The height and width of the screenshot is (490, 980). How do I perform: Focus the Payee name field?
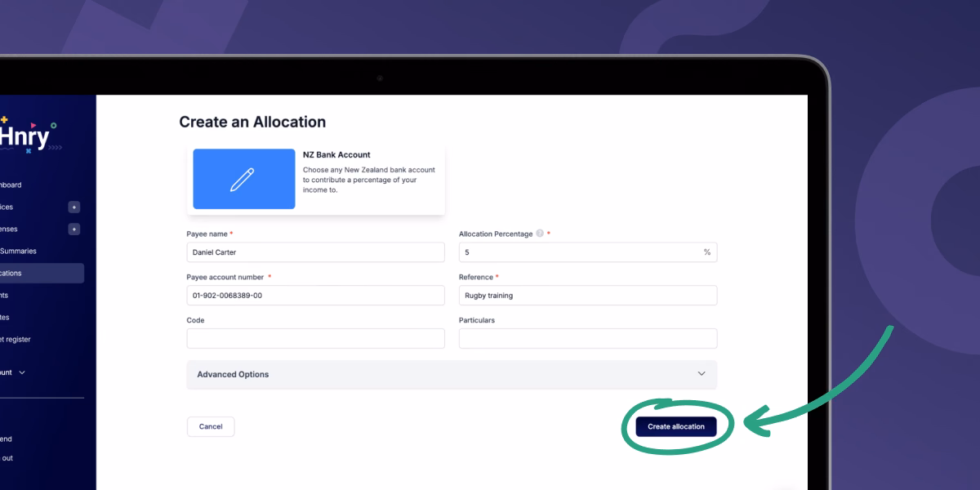316,252
